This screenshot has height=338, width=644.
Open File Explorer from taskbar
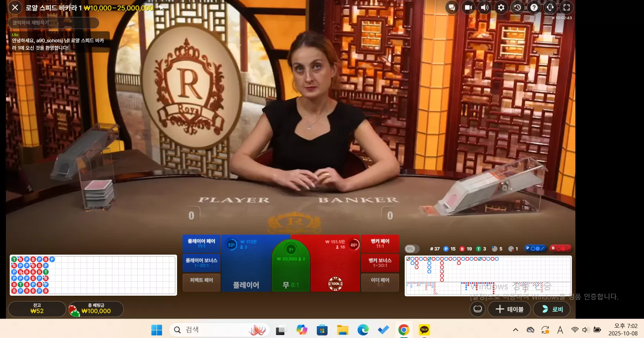point(342,329)
